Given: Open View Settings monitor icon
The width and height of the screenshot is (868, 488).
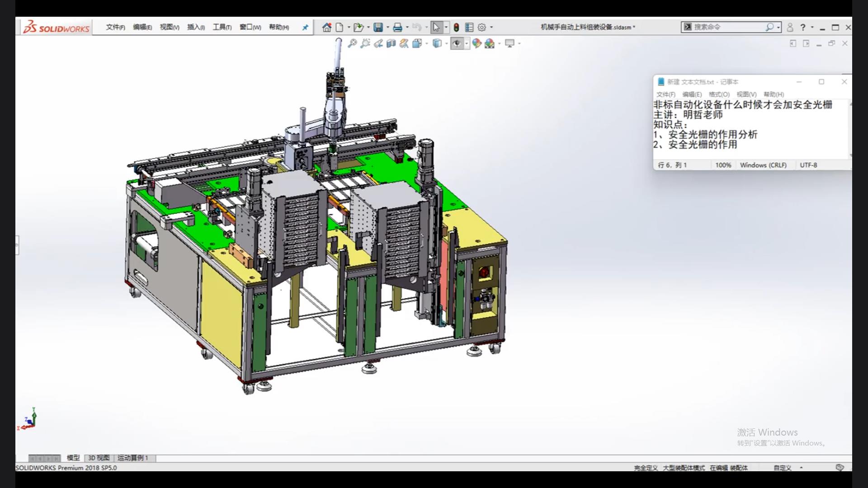Looking at the screenshot, I should tap(509, 43).
